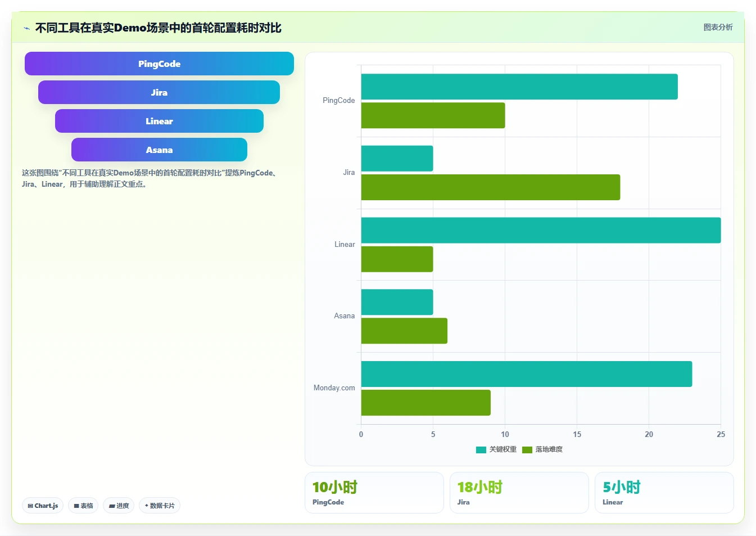Viewport: 756px width, 536px height.
Task: Open the 5小时 Linear data card
Action: tap(664, 493)
